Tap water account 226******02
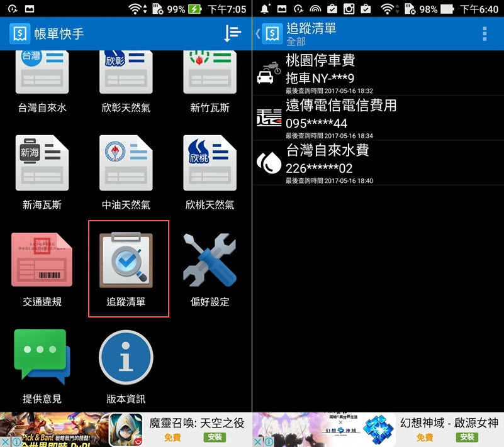This screenshot has height=447, width=504. pos(319,168)
